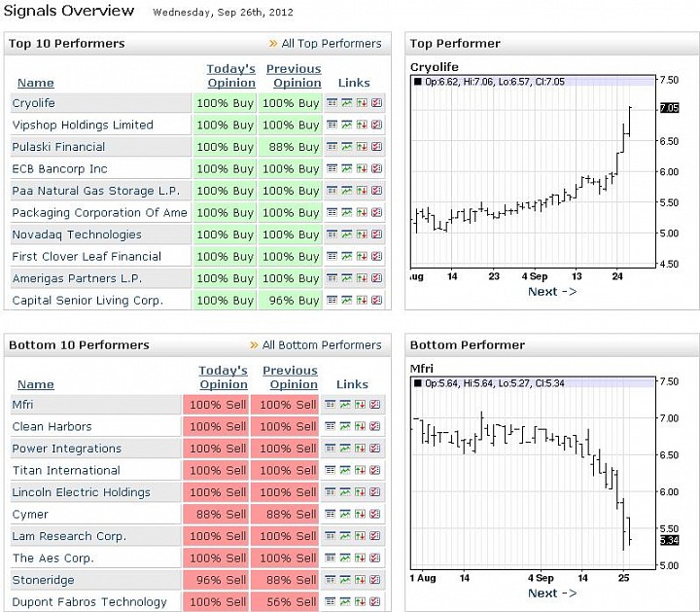Click the checklist icon for Cryolife
Image resolution: width=700 pixels, height=612 pixels.
click(x=377, y=103)
